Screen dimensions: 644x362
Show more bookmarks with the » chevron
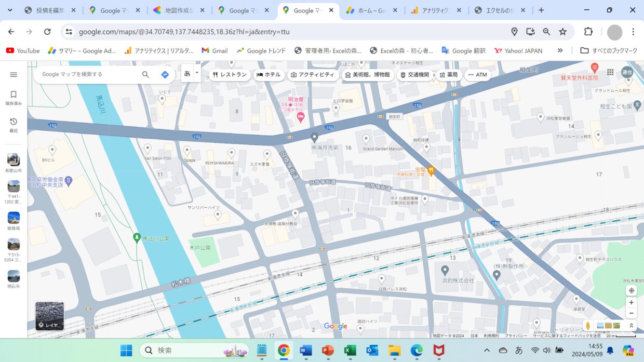pyautogui.click(x=560, y=50)
